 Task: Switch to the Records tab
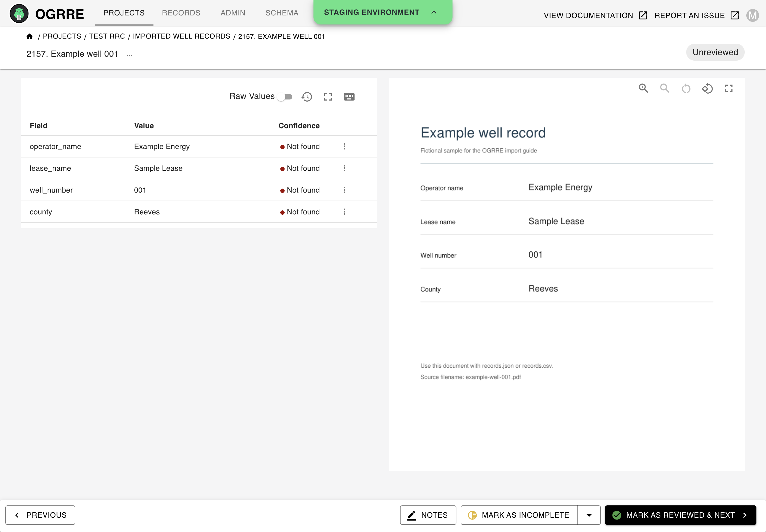[x=181, y=13]
